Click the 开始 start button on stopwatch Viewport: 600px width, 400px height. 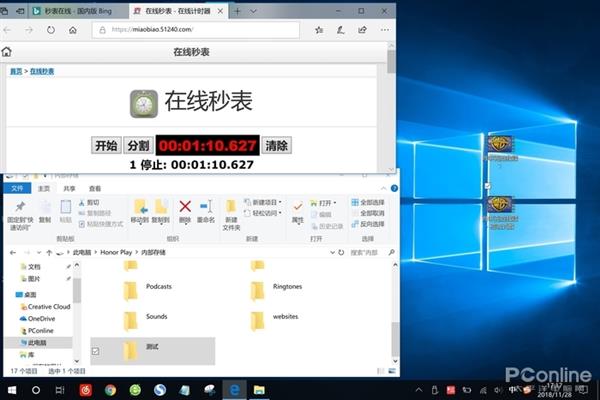[x=106, y=145]
